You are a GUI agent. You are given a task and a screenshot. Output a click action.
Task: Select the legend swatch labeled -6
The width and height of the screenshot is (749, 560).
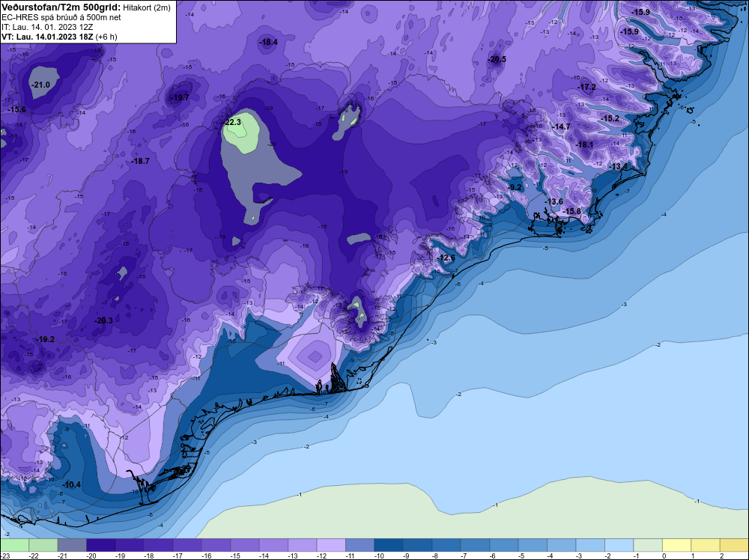pos(504,545)
